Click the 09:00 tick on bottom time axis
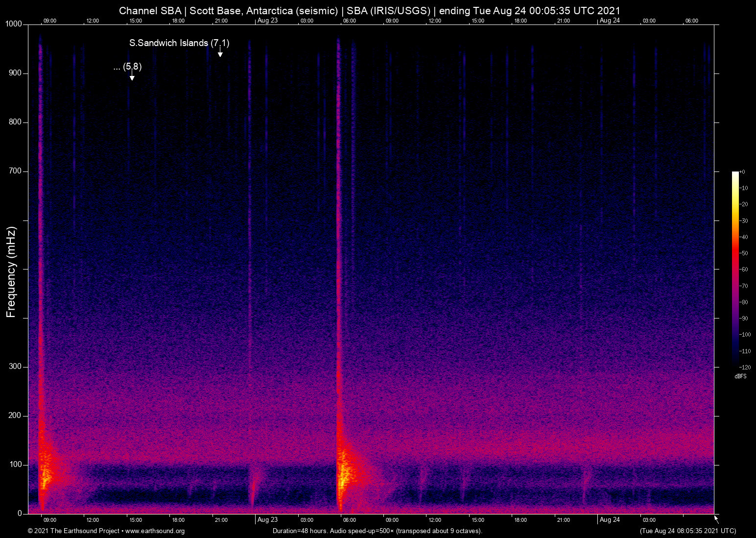 [x=49, y=520]
